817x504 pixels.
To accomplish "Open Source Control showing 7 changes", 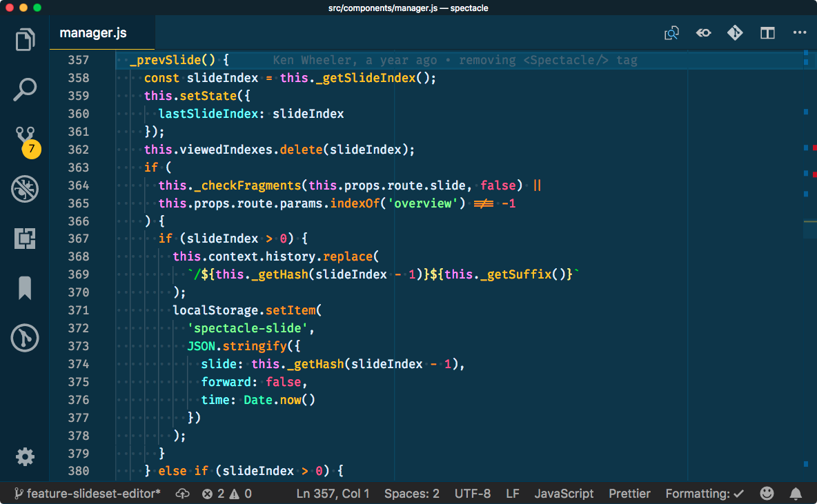I will [25, 139].
